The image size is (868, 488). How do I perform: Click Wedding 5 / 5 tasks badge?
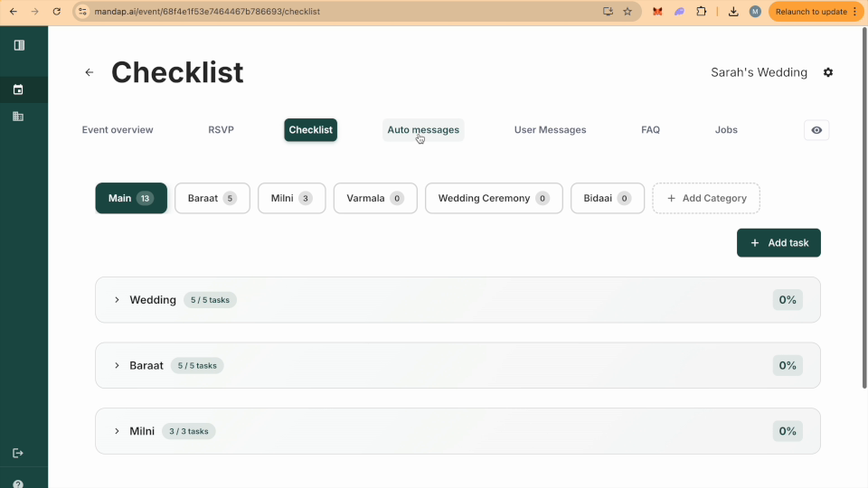click(x=210, y=300)
